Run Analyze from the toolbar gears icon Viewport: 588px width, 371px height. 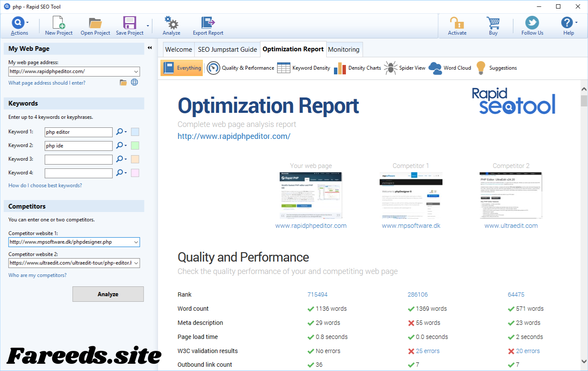171,23
